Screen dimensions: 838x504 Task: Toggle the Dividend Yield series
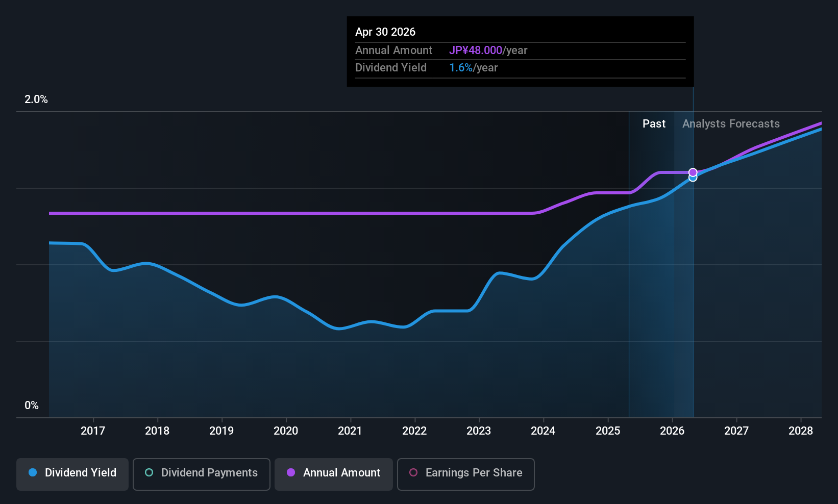pos(72,474)
